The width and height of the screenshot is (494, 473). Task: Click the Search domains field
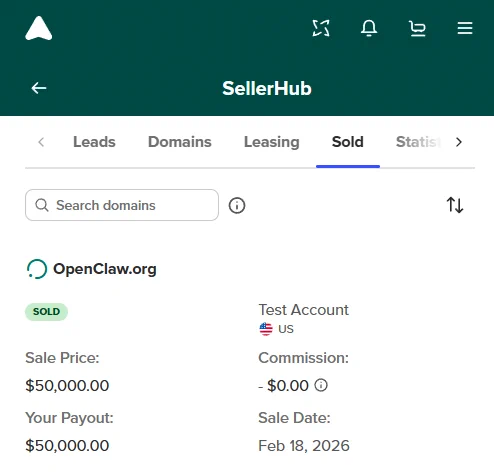point(122,205)
